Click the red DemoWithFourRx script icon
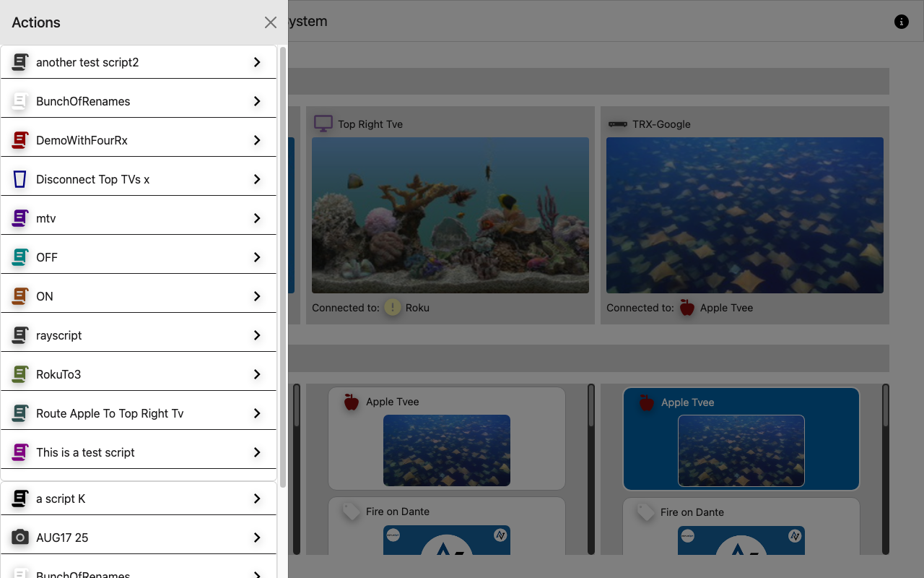This screenshot has width=924, height=578. pyautogui.click(x=20, y=140)
